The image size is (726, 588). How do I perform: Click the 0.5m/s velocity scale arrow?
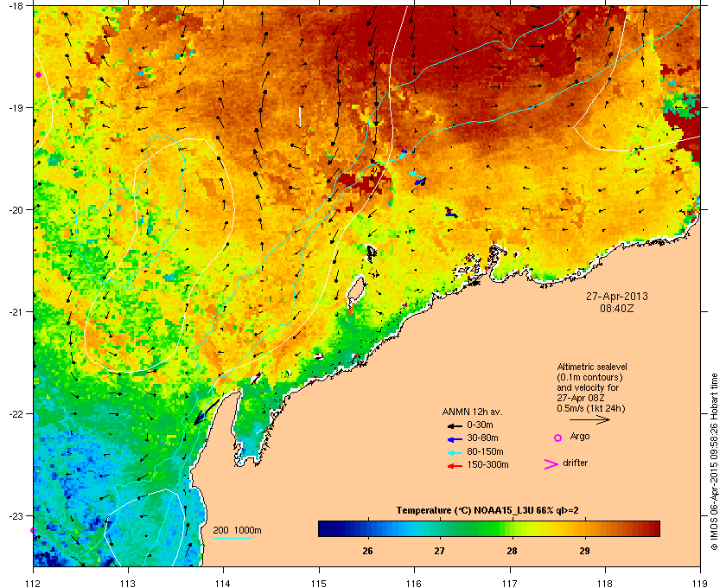click(x=589, y=419)
